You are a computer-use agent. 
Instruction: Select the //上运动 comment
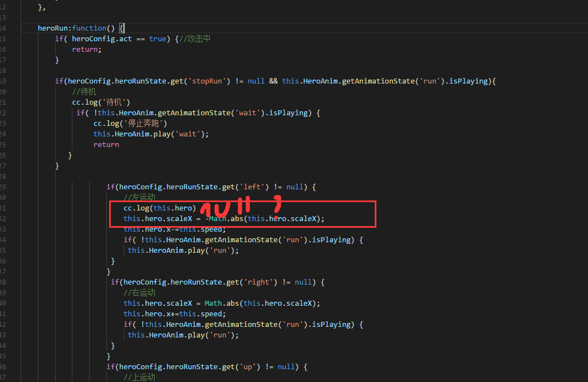[x=139, y=377]
